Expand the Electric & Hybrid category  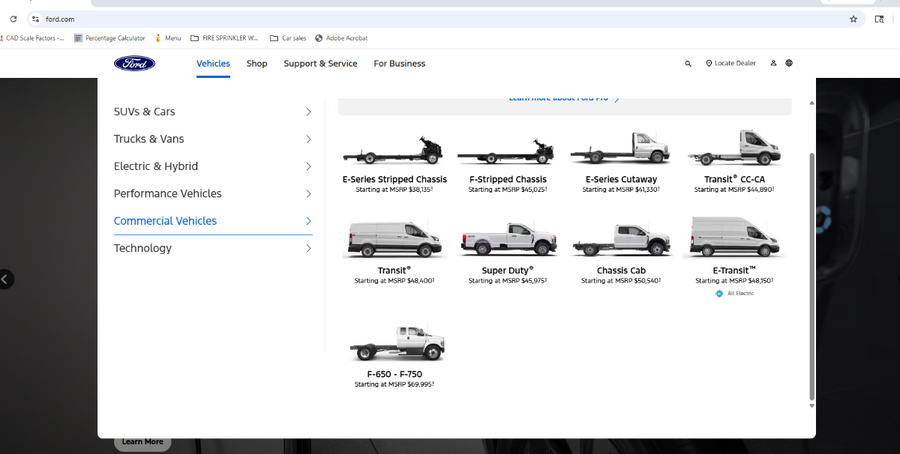point(212,166)
